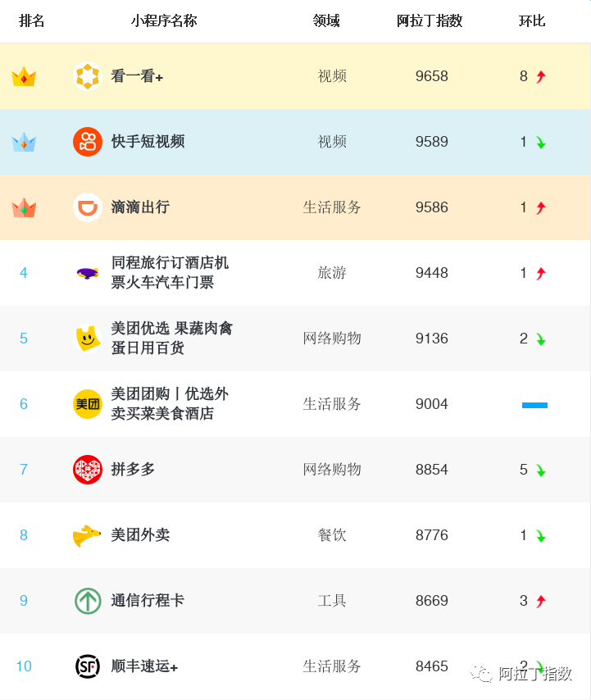The height and width of the screenshot is (700, 591).
Task: Click the 快手短视频 orange camera icon
Action: tap(87, 142)
